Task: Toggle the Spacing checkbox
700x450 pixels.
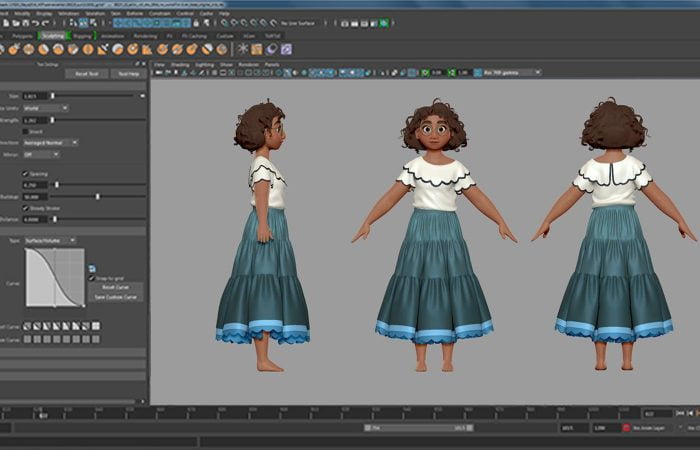Action: tap(25, 174)
